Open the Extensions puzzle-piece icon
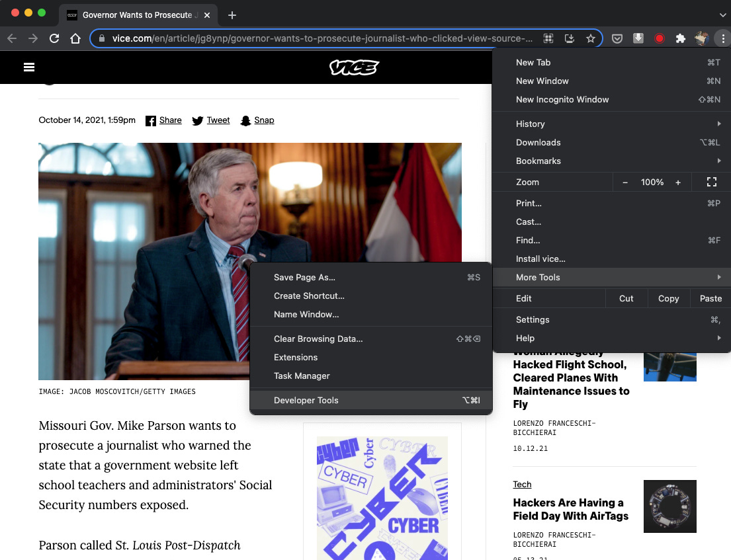Viewport: 731px width, 560px height. [681, 38]
